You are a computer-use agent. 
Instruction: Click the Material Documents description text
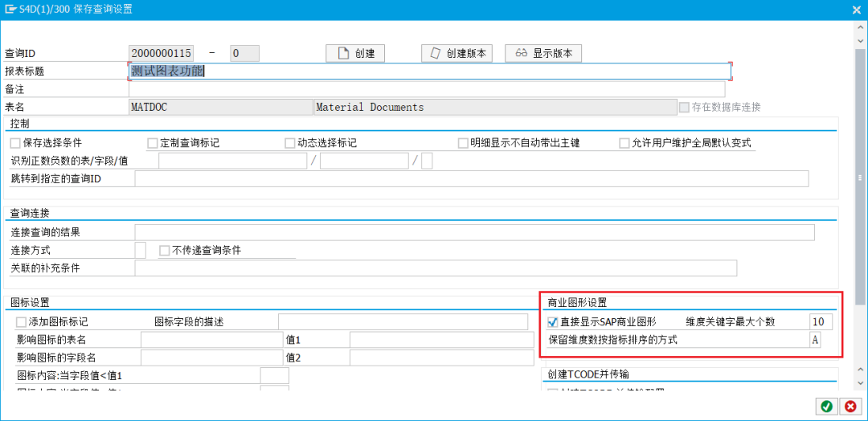point(369,108)
